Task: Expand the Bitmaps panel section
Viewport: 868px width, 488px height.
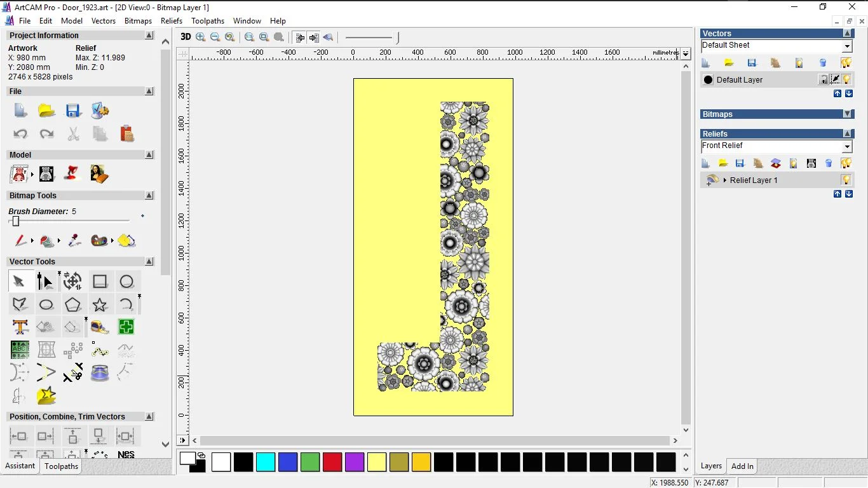Action: point(848,114)
